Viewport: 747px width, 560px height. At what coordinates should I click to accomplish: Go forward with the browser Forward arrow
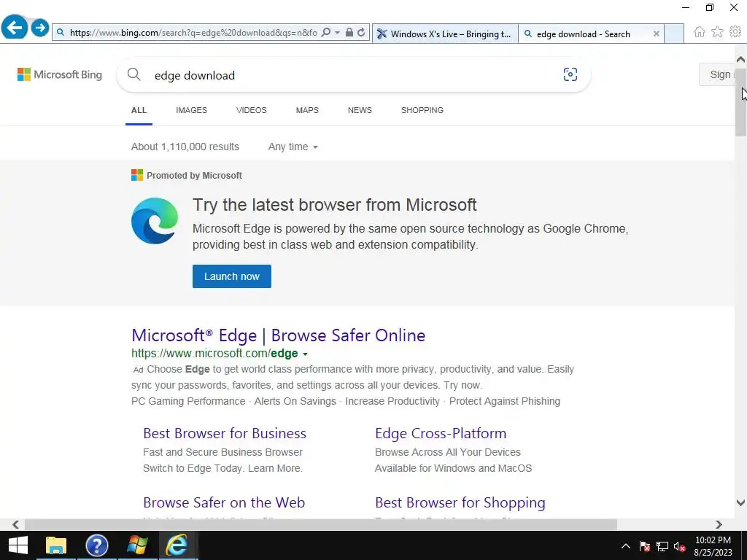click(x=40, y=28)
